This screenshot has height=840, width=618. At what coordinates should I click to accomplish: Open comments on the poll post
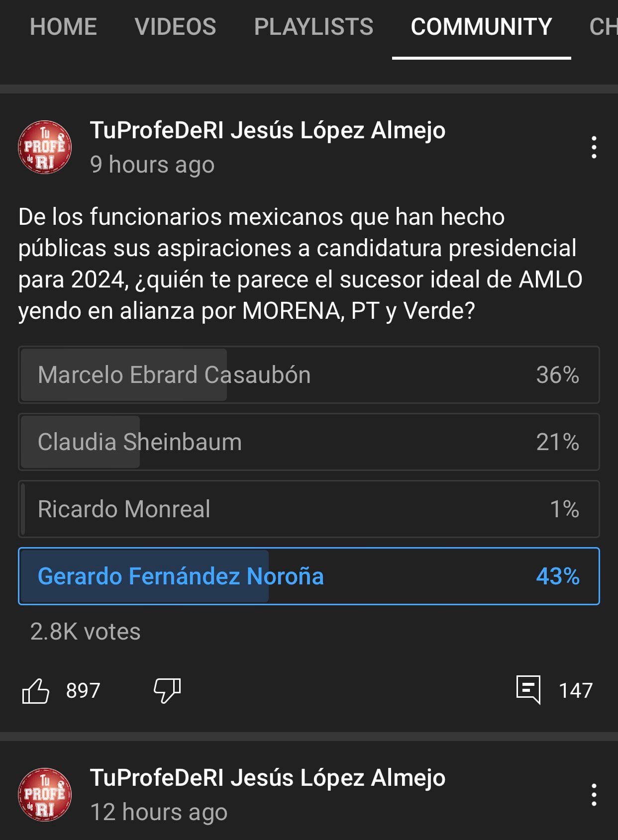tap(528, 690)
